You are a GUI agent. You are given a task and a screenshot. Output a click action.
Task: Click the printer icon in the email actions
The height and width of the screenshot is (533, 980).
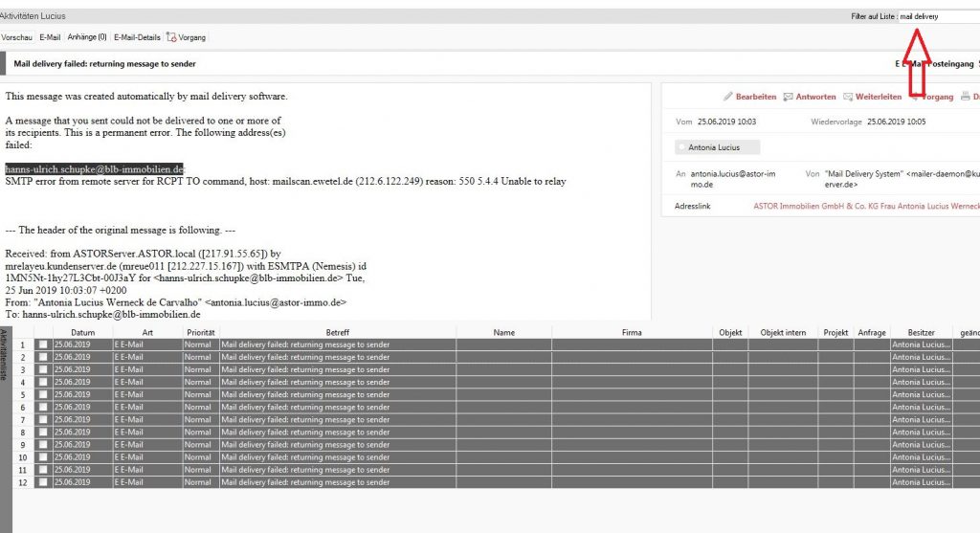[965, 97]
